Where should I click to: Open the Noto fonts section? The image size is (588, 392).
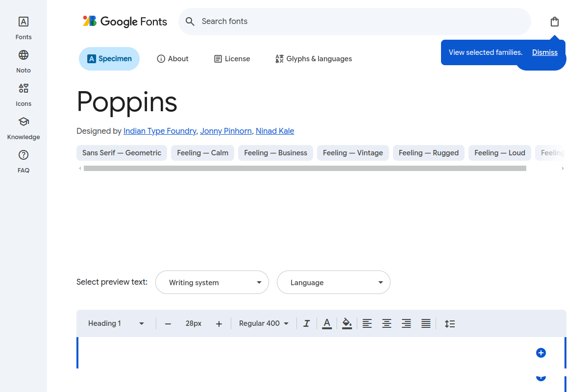tap(23, 60)
